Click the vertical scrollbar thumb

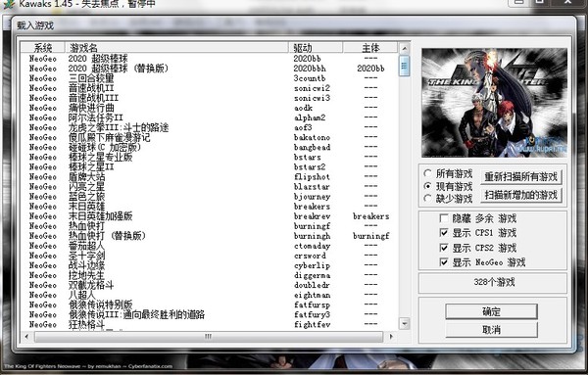[x=404, y=66]
